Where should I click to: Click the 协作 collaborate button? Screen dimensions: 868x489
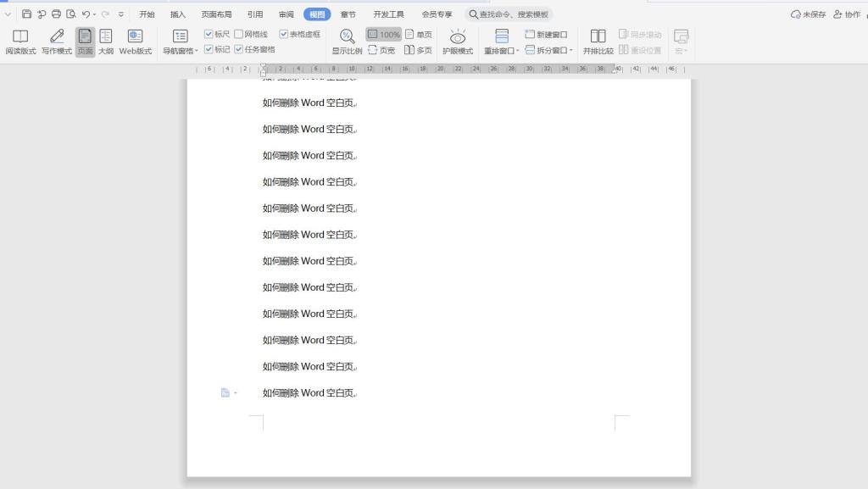(847, 14)
